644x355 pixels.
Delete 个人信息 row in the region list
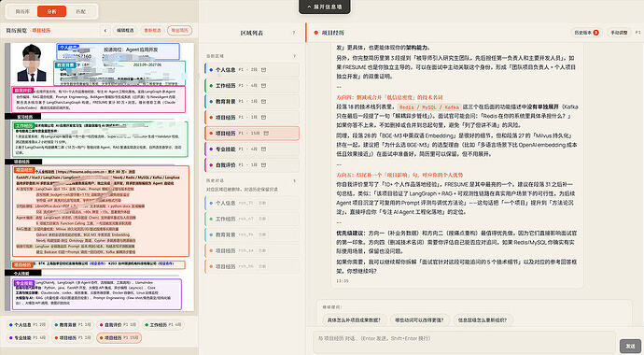[264, 70]
